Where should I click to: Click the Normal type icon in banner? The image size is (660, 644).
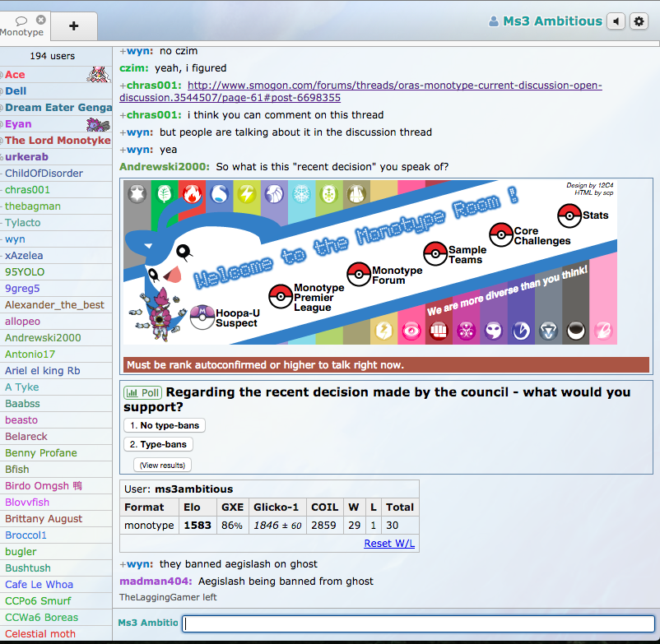pos(137,194)
